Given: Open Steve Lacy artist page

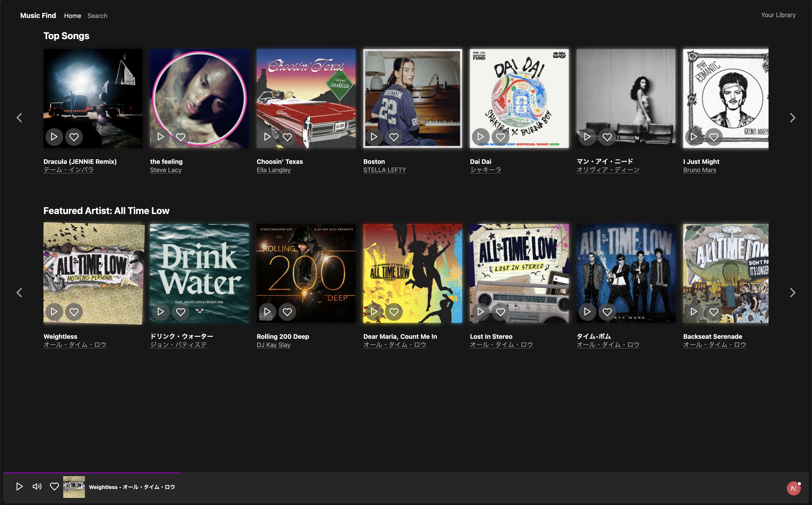Looking at the screenshot, I should (x=166, y=170).
